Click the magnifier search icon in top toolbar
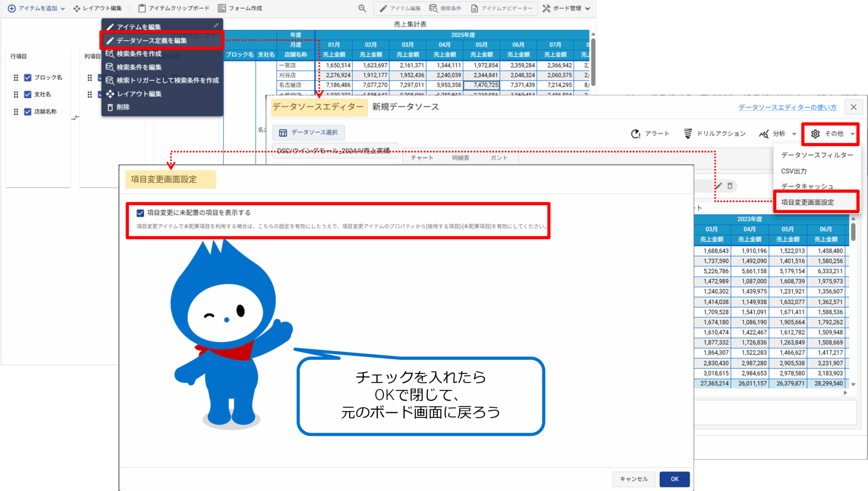This screenshot has width=868, height=491. [362, 8]
